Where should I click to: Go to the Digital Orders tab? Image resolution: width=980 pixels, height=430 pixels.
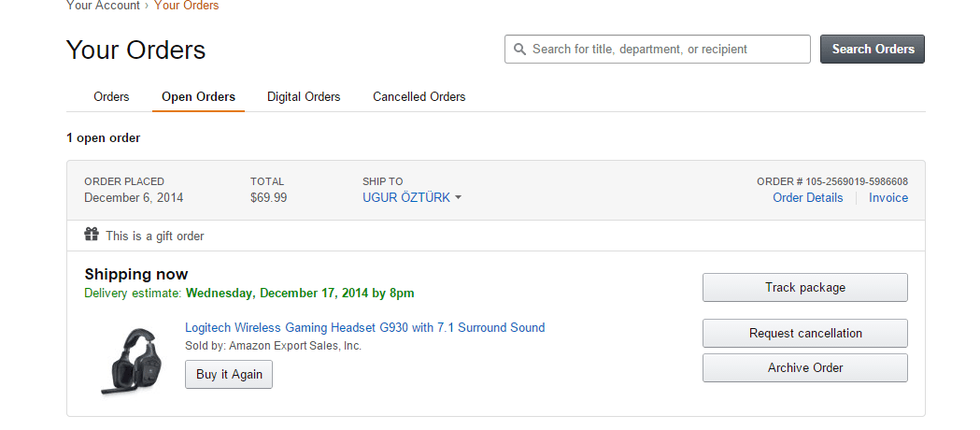304,96
